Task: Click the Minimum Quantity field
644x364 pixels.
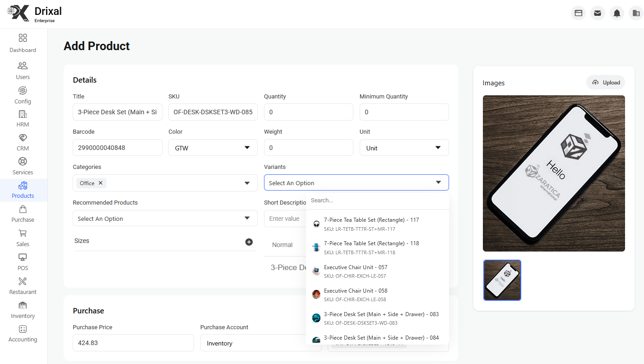Action: click(404, 112)
